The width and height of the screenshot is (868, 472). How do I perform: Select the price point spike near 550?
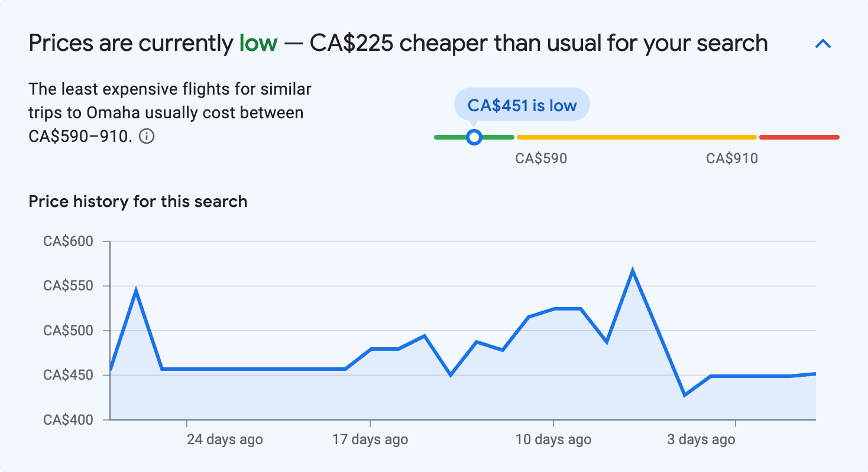[x=135, y=287]
